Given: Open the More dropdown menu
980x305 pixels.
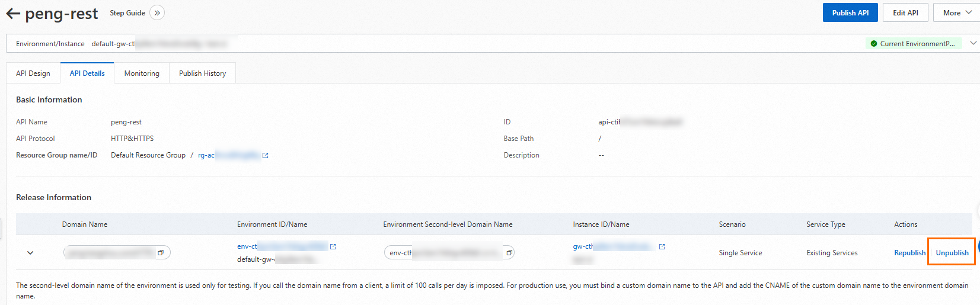Looking at the screenshot, I should click(956, 13).
